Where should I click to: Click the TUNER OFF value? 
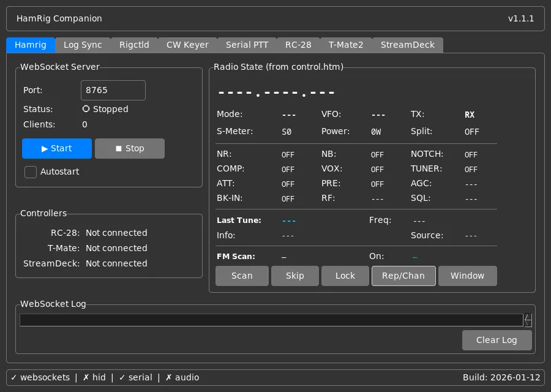(471, 170)
